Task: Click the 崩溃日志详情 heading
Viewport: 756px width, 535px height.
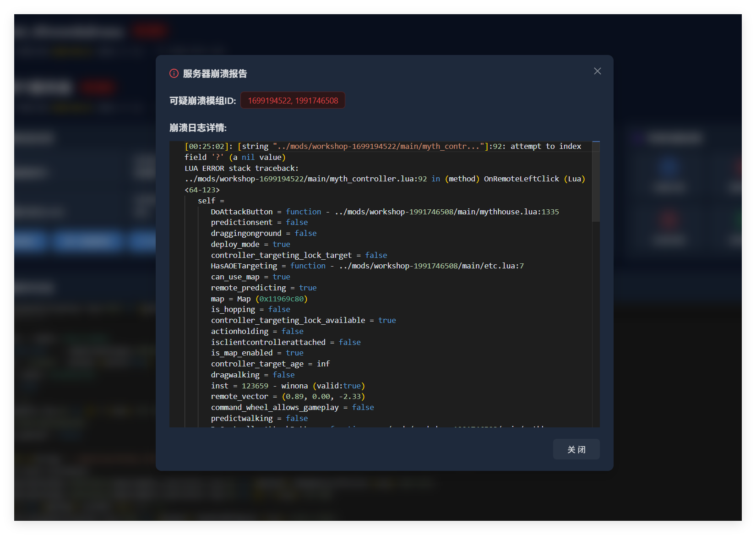Action: coord(198,128)
